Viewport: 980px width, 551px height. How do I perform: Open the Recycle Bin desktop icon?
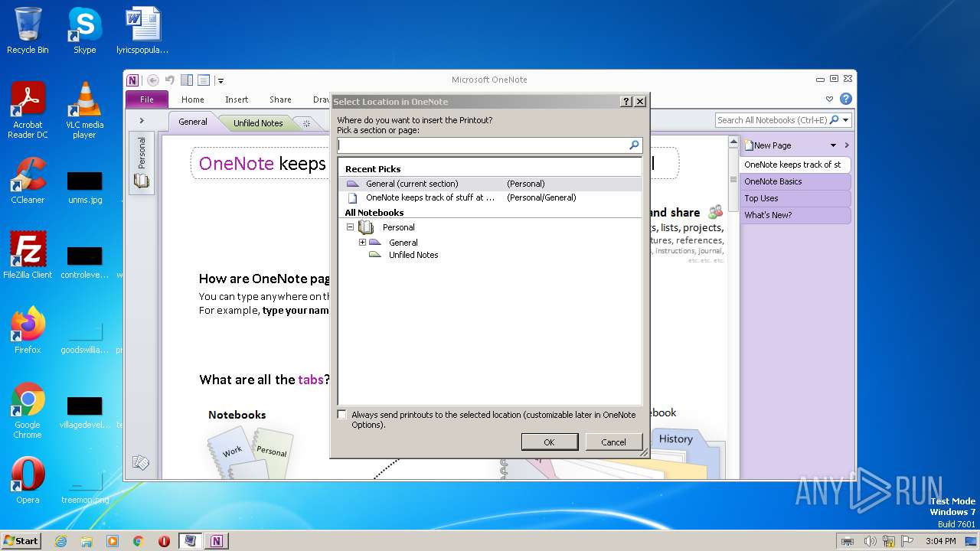point(28,31)
